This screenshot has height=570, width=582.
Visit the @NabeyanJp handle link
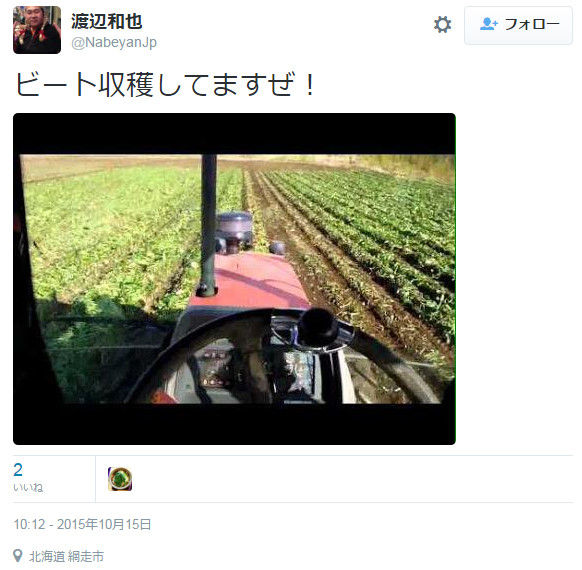114,43
